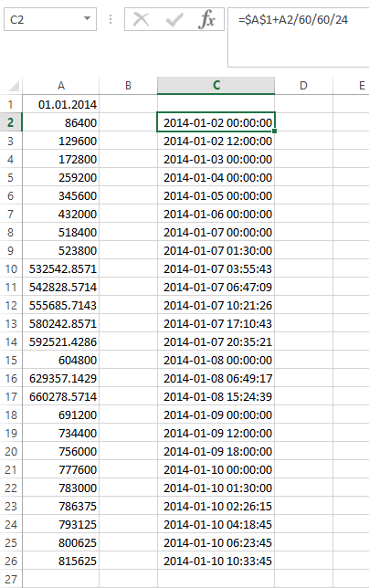This screenshot has height=588, width=369.
Task: Select column D header
Action: 304,86
